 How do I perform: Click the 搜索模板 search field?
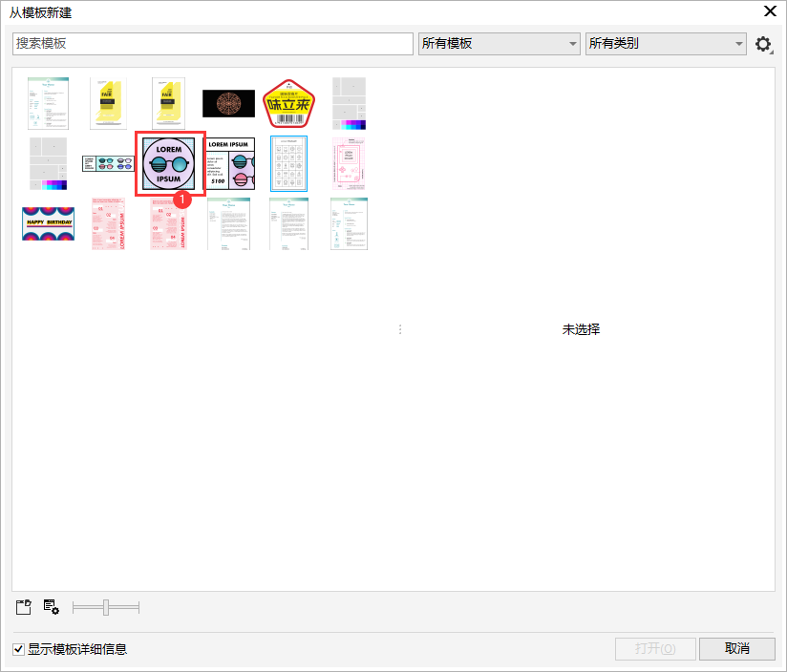[212, 44]
